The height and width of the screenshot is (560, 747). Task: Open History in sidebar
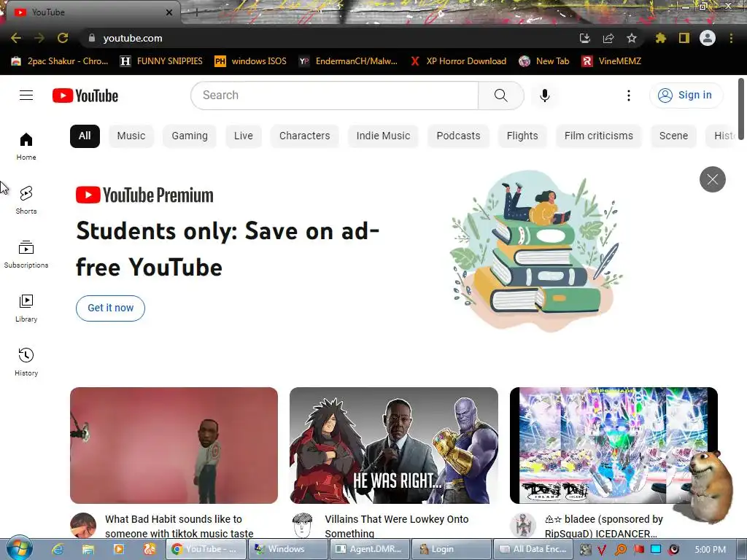coord(26,362)
